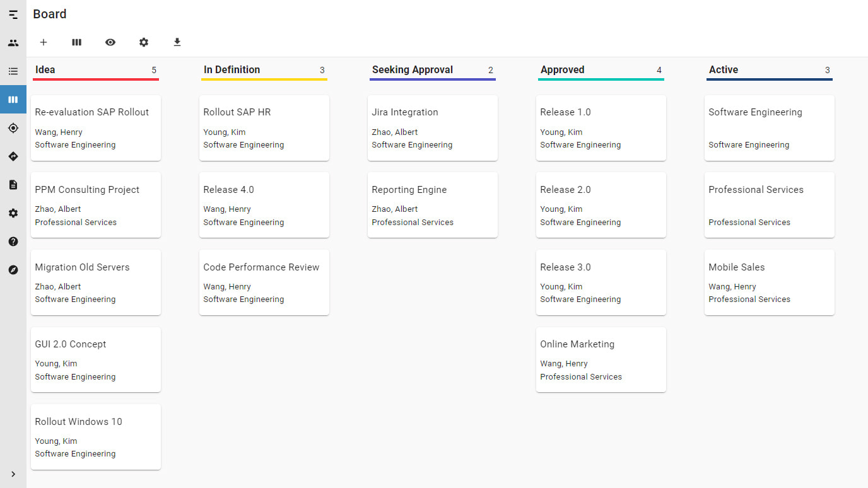The height and width of the screenshot is (488, 868).
Task: Toggle the hamburger menu icon
Action: click(13, 15)
